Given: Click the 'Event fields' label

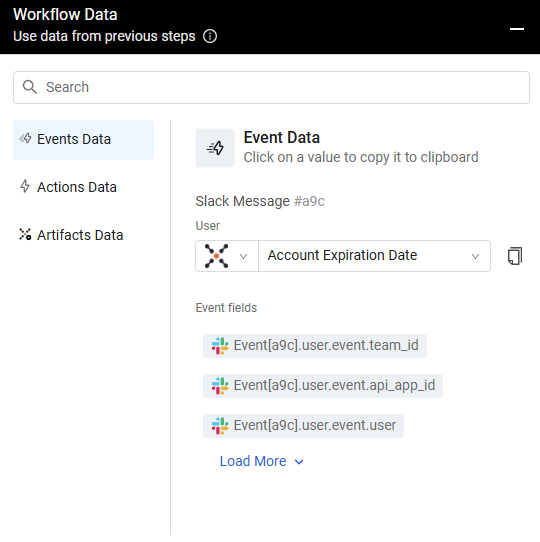Looking at the screenshot, I should 226,308.
